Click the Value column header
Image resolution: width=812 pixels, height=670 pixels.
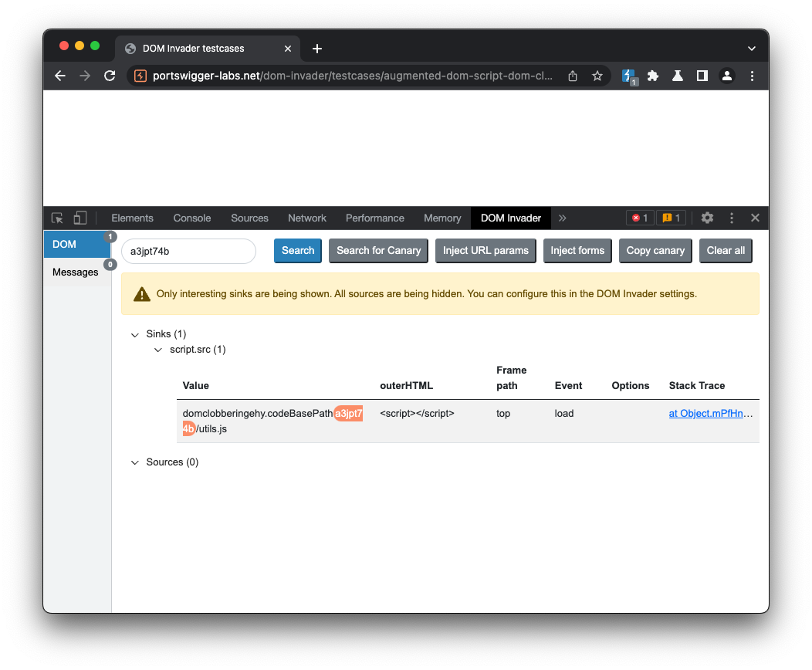(196, 386)
